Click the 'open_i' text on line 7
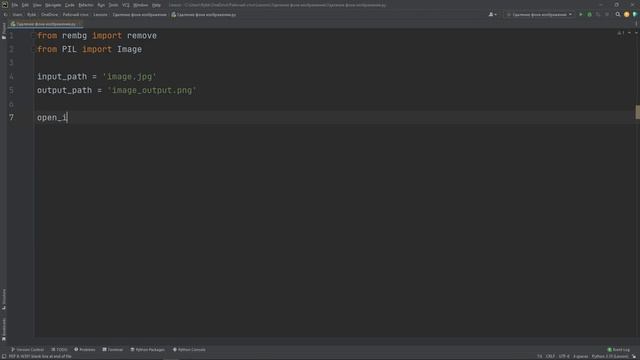Viewport: 640px width, 360px height. (52, 118)
